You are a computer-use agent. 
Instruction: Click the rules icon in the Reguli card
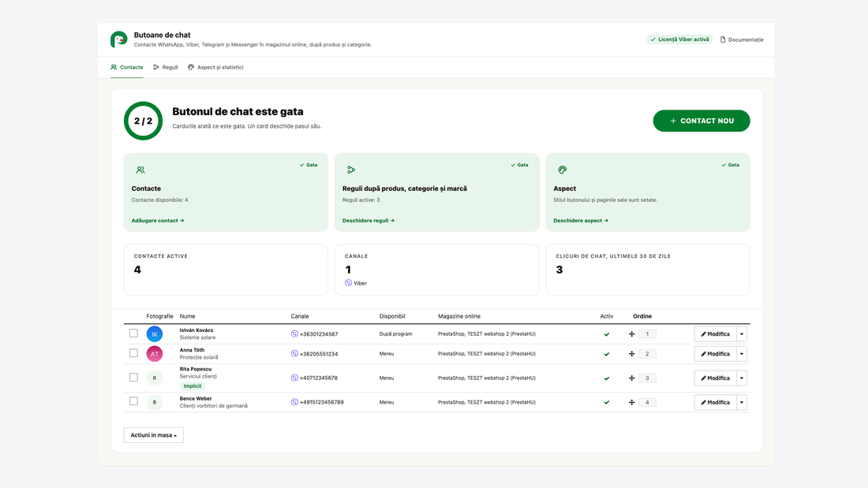point(351,169)
